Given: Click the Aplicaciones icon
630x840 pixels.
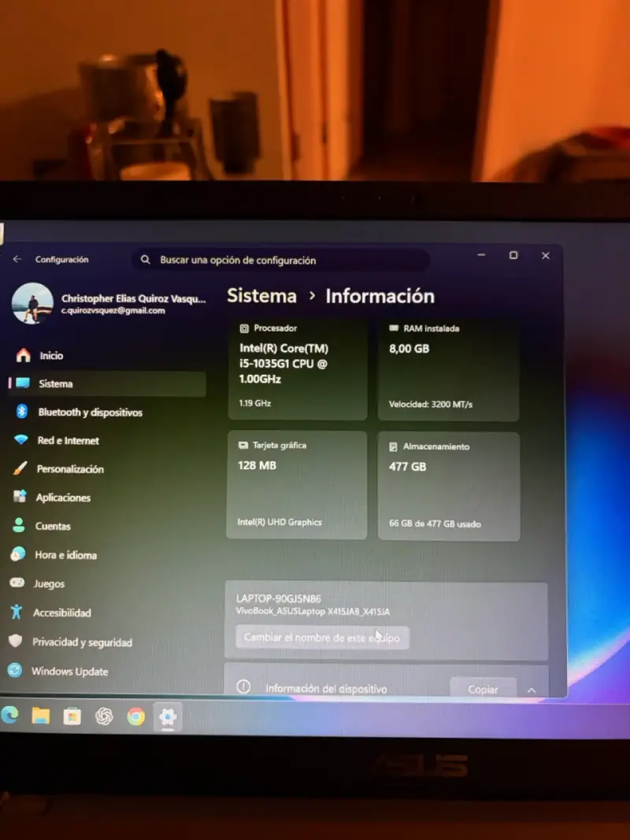Looking at the screenshot, I should (19, 497).
